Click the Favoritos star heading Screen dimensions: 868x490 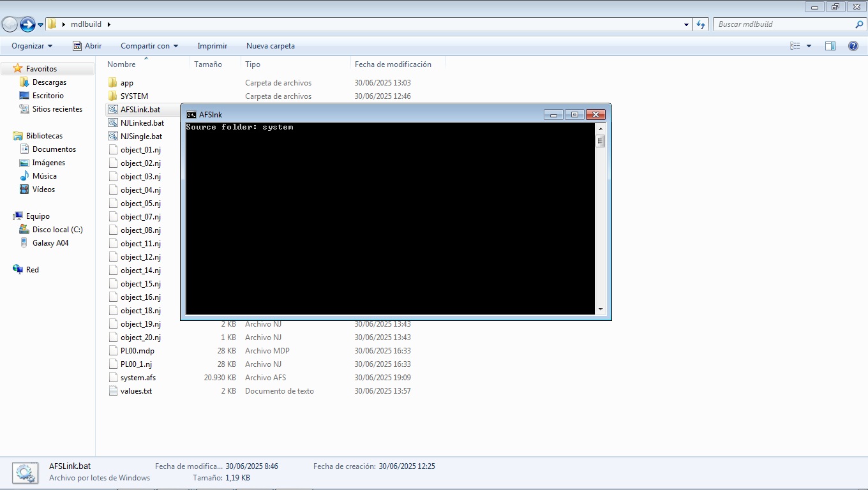(x=41, y=69)
